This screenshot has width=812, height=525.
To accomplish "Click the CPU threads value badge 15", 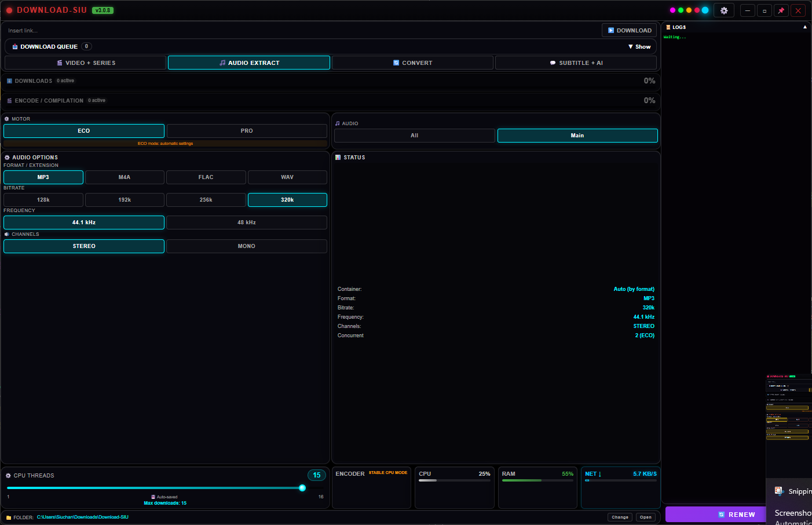I will pos(317,475).
